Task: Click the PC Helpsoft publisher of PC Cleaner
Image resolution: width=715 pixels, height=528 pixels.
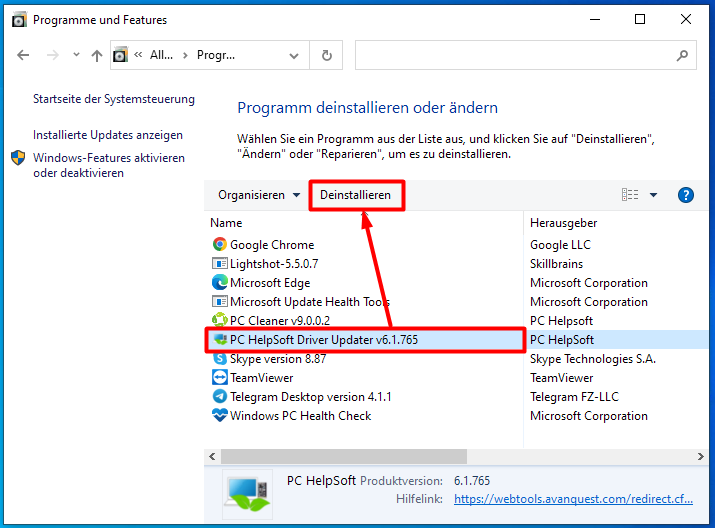Action: [561, 321]
